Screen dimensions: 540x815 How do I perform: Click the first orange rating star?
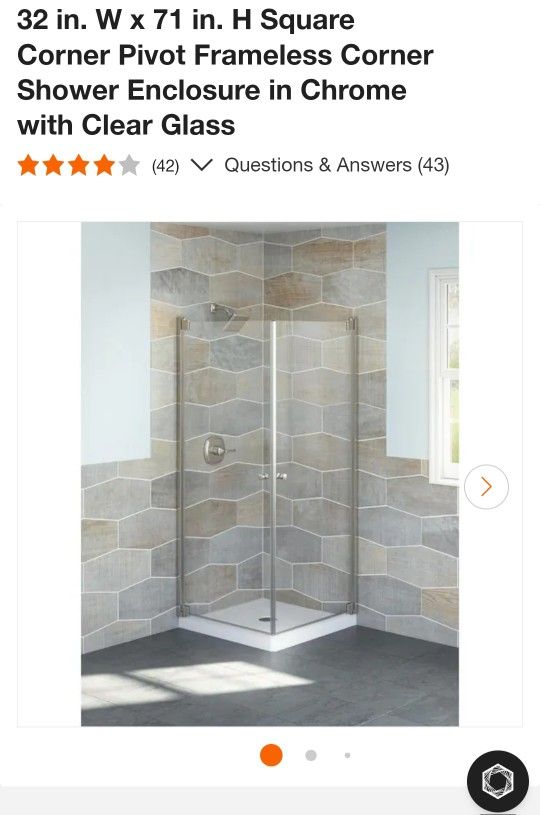pyautogui.click(x=28, y=165)
